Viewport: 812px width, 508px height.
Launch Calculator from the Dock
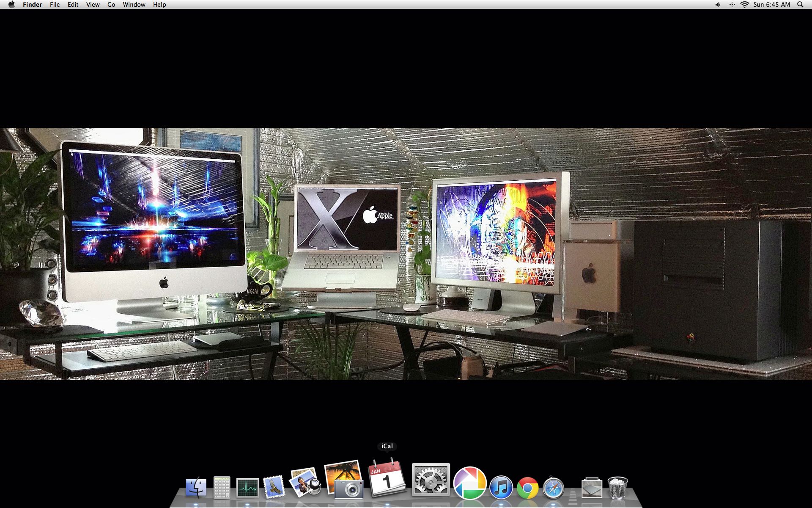tap(222, 488)
